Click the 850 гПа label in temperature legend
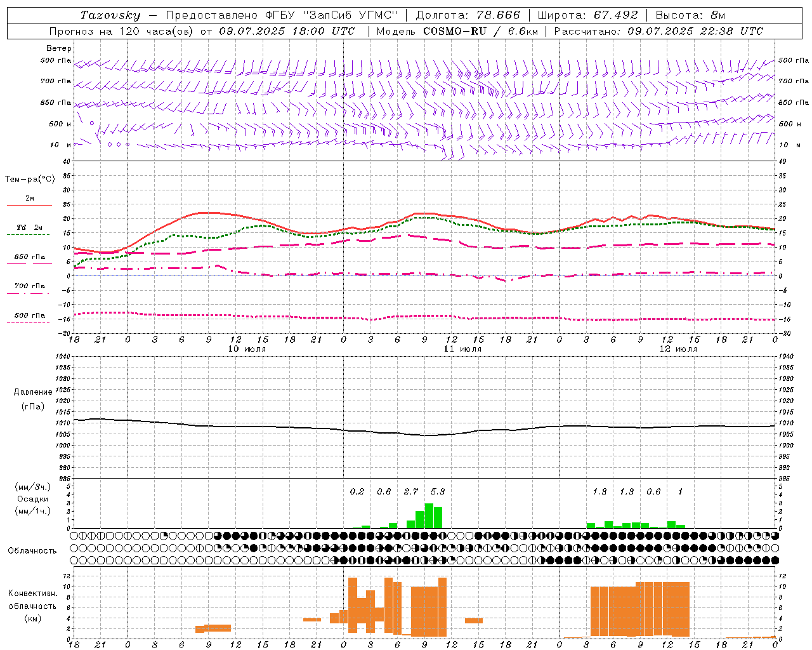 [29, 256]
